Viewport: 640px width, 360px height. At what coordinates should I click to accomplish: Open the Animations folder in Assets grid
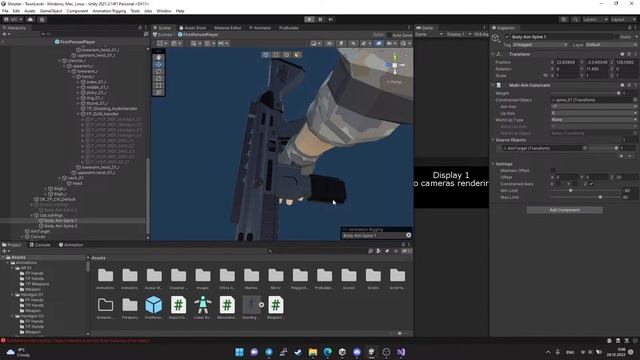(105, 276)
